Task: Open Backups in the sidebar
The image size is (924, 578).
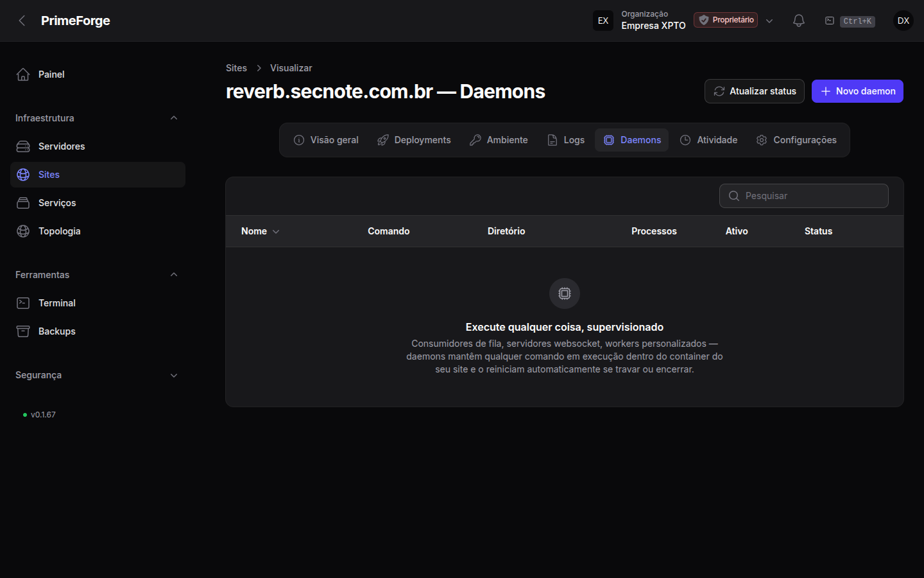Action: (x=98, y=331)
